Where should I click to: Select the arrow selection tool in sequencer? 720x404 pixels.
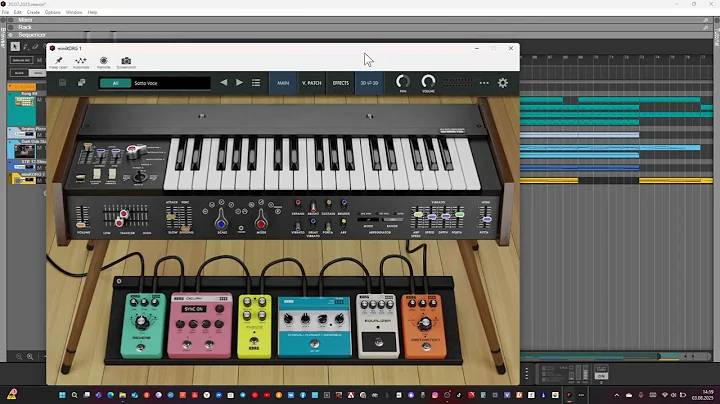(x=15, y=46)
